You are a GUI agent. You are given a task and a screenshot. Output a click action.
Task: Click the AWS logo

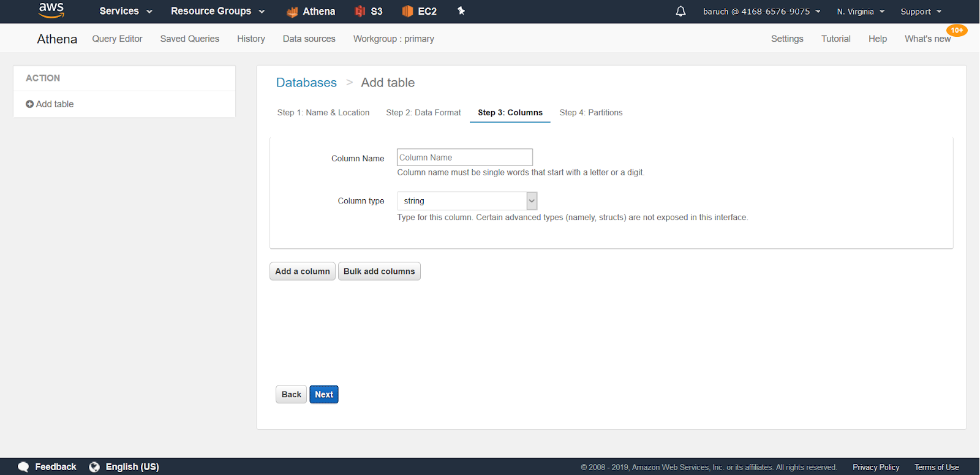click(51, 10)
